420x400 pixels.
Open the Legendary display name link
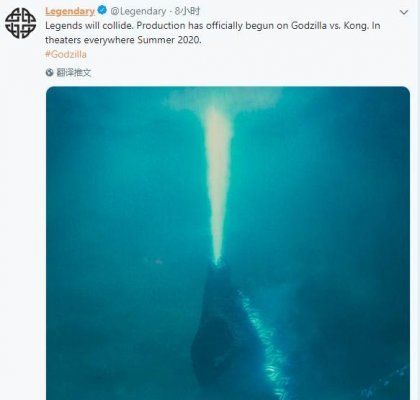point(70,11)
